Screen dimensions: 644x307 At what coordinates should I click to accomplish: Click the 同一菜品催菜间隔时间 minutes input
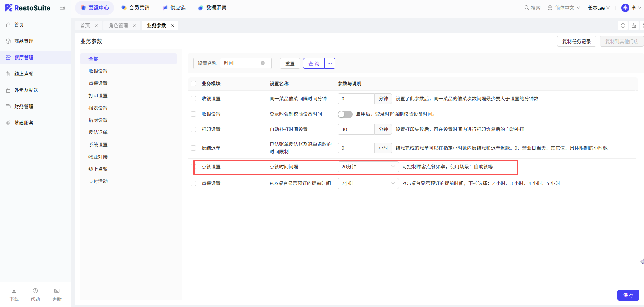[x=356, y=99]
